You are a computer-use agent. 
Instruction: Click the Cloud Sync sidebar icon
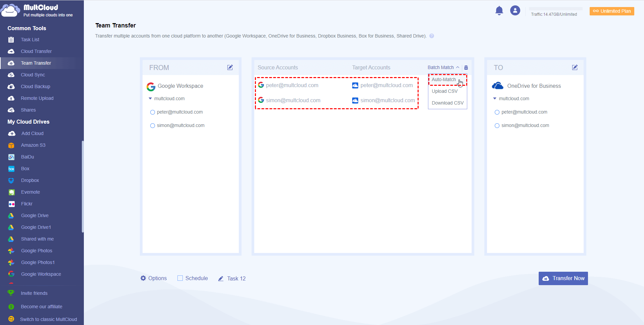click(x=11, y=75)
